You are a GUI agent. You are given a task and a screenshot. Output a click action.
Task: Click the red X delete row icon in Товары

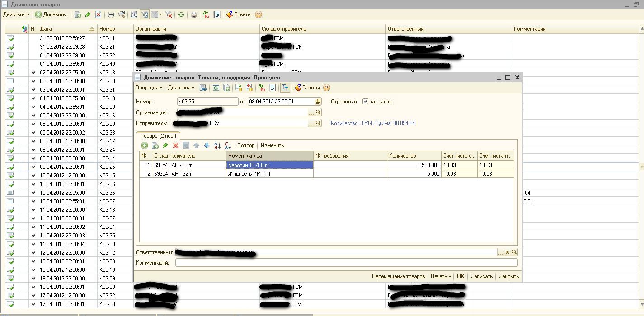pyautogui.click(x=175, y=145)
